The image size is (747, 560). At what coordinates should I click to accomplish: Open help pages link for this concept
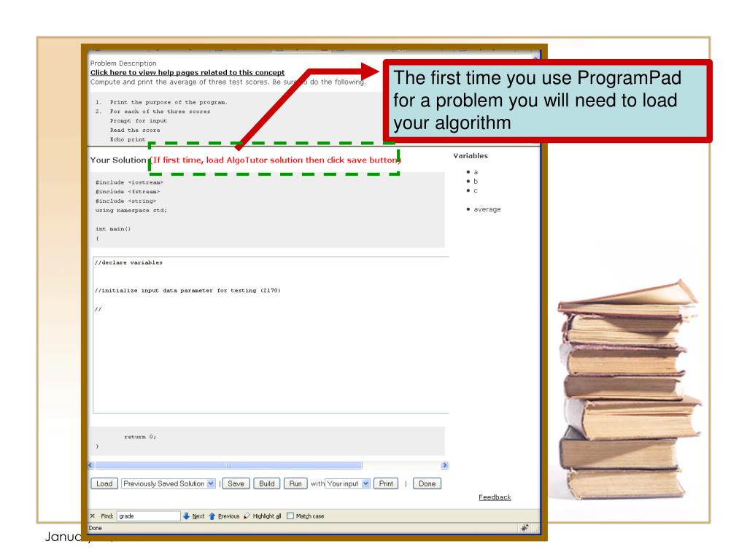point(187,72)
